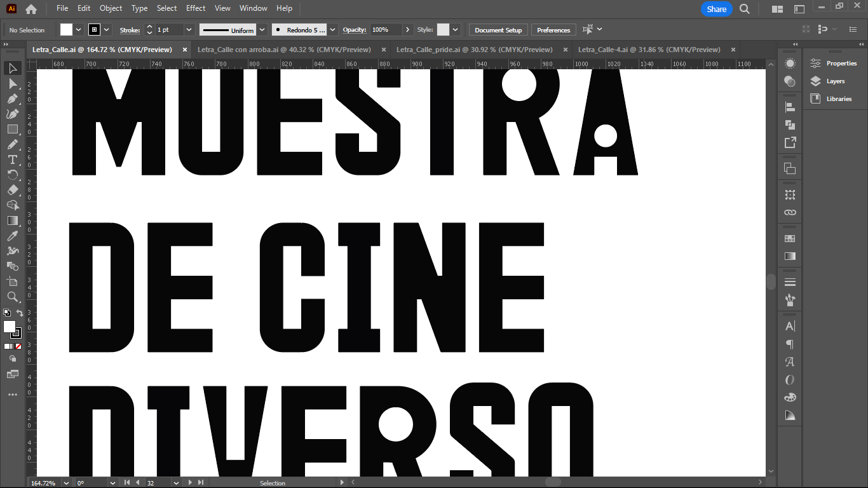Swap fill and stroke colors
This screenshot has width=868, height=488.
coord(20,313)
